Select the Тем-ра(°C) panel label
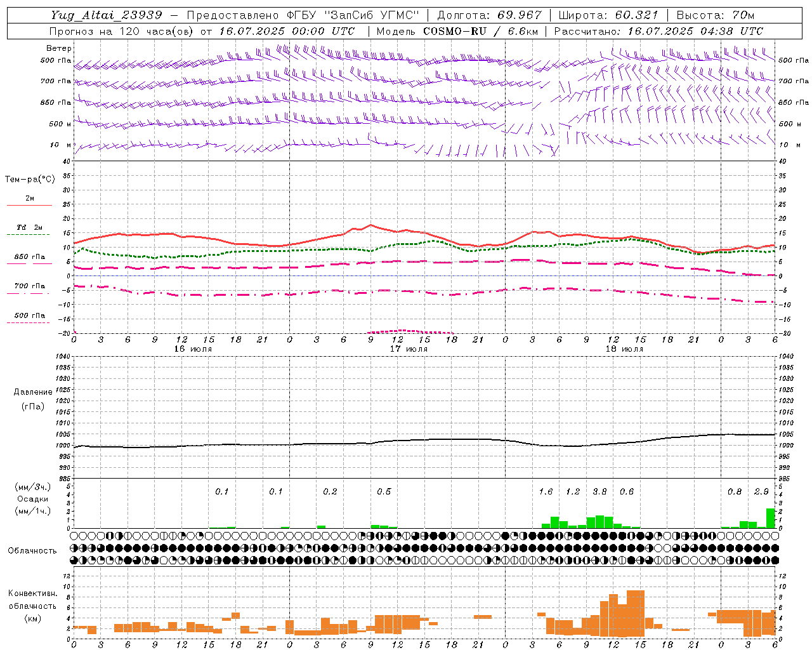Image resolution: width=812 pixels, height=650 pixels. tap(30, 180)
